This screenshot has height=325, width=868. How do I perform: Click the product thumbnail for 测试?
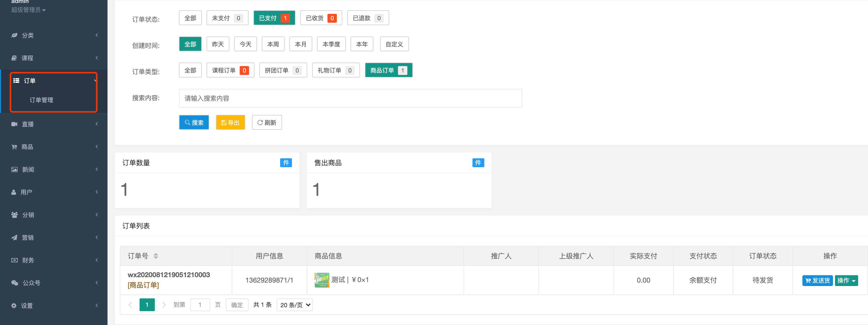pos(322,280)
